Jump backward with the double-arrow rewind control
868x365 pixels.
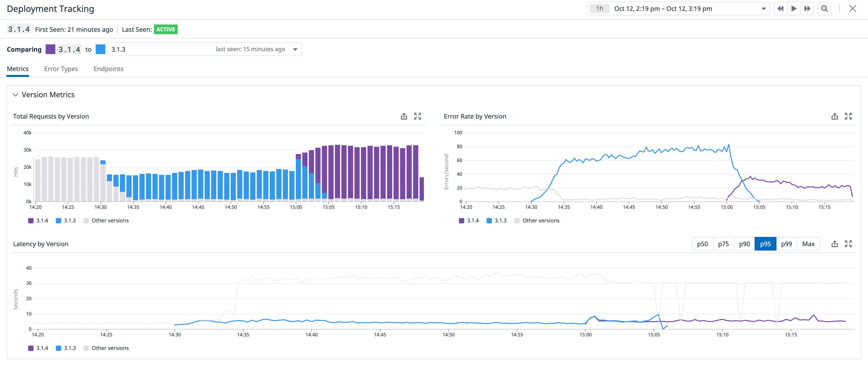tap(781, 8)
